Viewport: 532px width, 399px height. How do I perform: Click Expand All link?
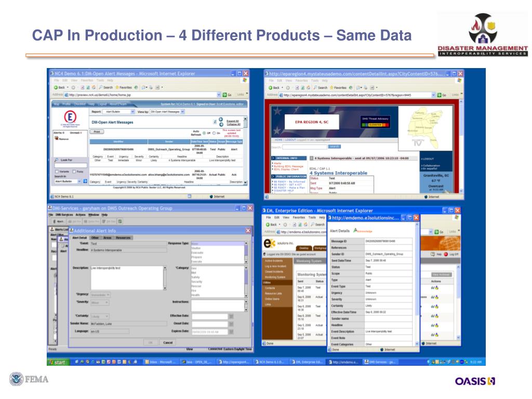233,121
